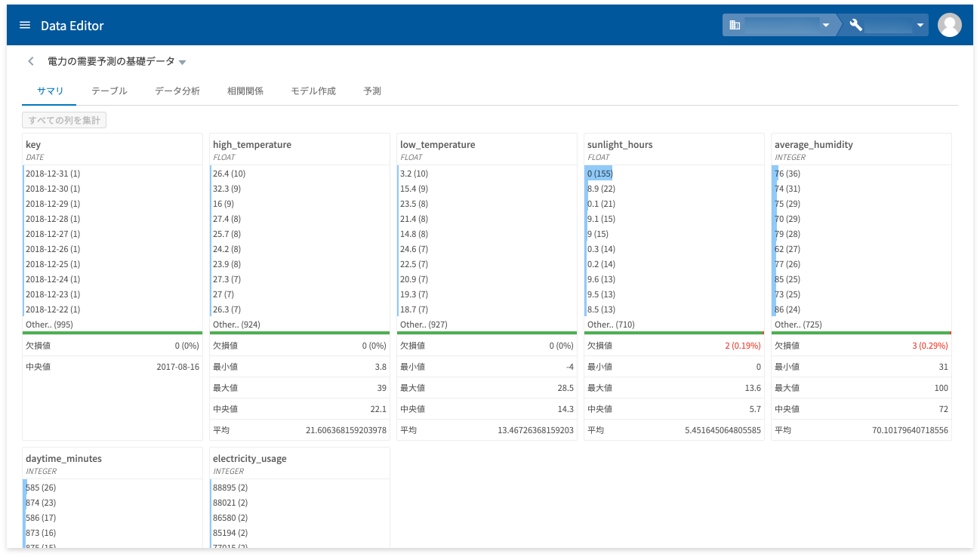The height and width of the screenshot is (557, 980).
Task: Click the 電力の需要予測の基礎データ dataset title
Action: pos(111,61)
